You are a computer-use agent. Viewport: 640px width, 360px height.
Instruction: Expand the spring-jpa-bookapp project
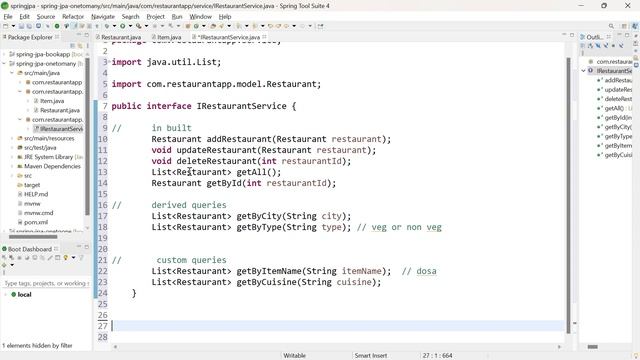[4, 54]
